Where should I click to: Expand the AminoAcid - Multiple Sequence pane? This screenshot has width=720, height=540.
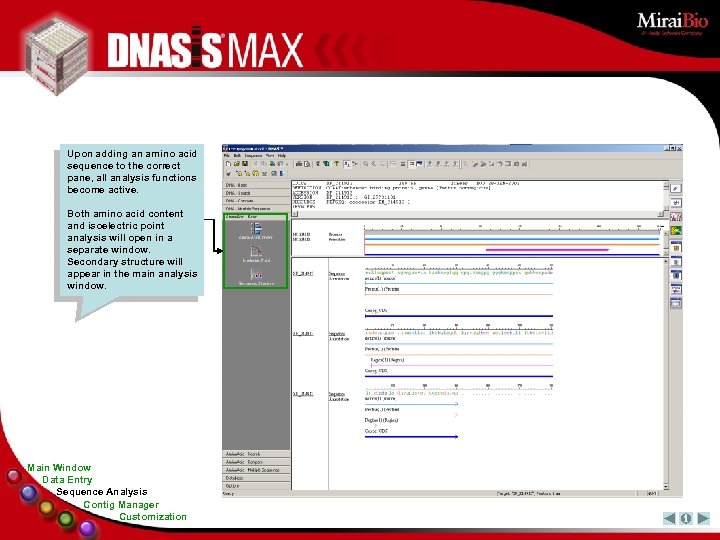[x=256, y=470]
